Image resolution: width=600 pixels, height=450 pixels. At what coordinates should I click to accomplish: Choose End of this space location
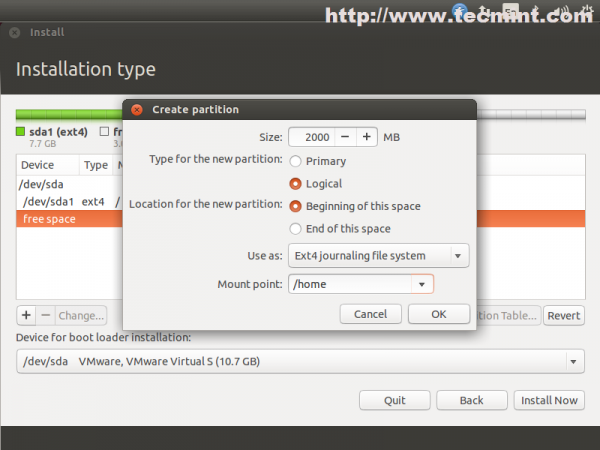coord(295,229)
